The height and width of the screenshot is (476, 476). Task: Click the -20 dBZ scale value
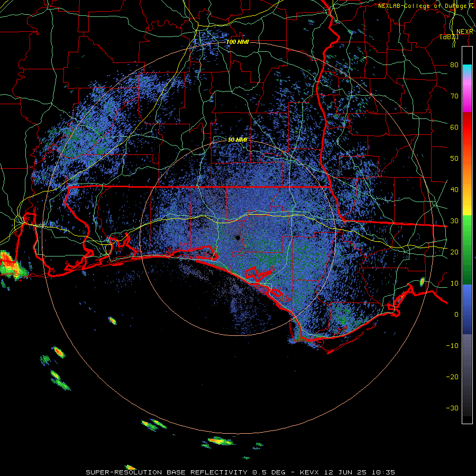452,377
